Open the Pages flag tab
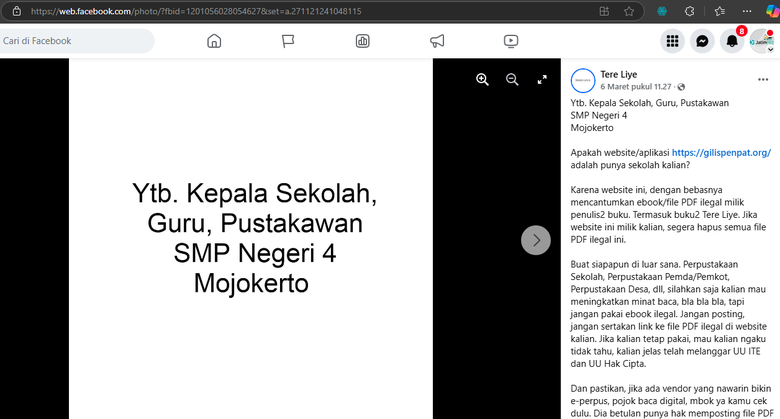Screen dimensions: 780x419 [x=288, y=41]
